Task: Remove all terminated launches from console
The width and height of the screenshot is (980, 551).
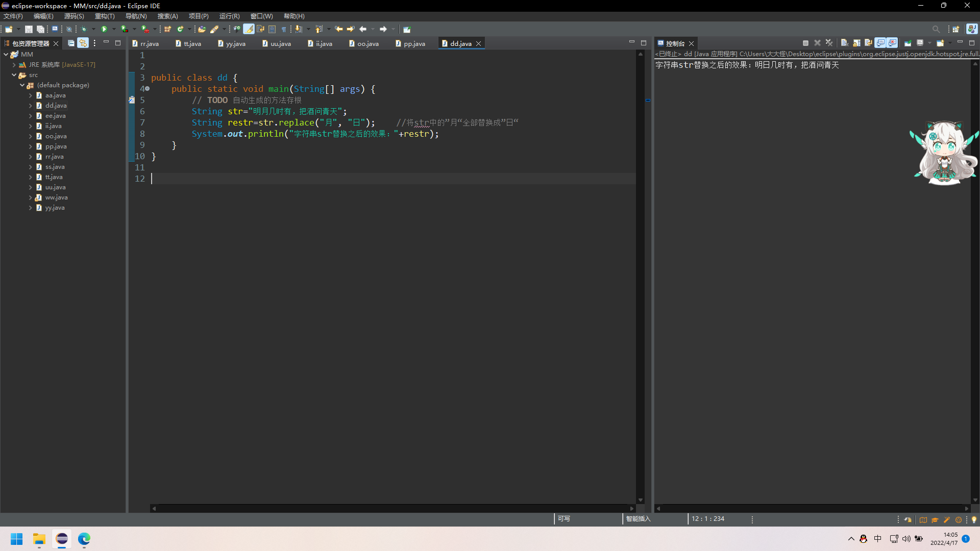Action: pos(828,44)
